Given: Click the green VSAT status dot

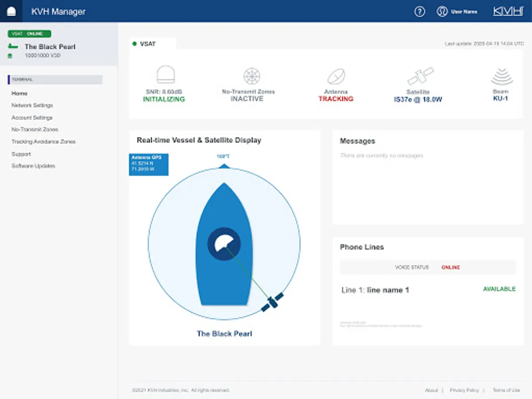Looking at the screenshot, I should (x=134, y=44).
